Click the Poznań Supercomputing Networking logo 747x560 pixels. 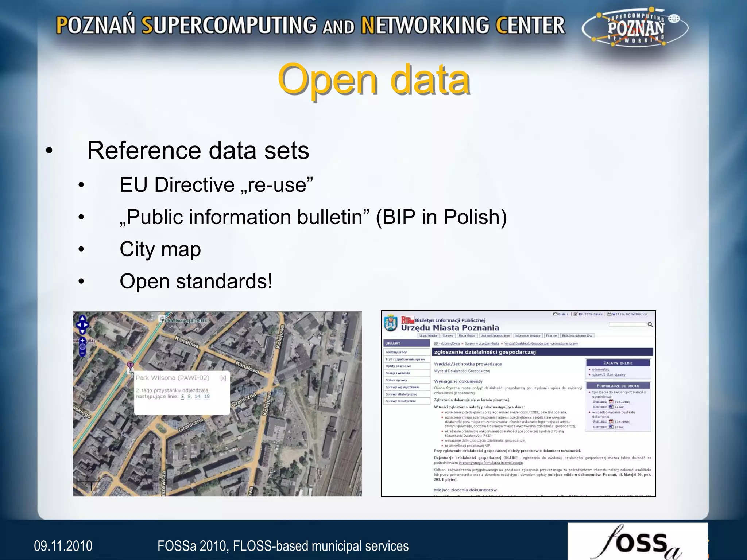635,28
